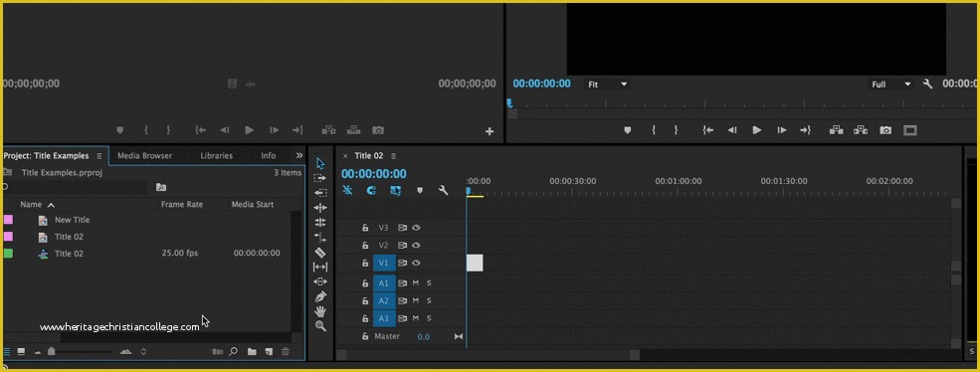Screen dimensions: 980x372
Task: Open Source Monitor button editor plus
Action: pos(490,131)
